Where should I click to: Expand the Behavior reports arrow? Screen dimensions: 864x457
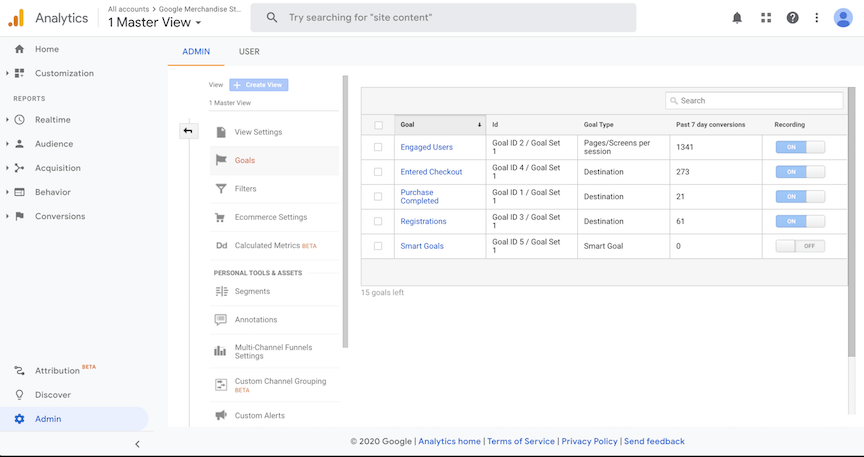tap(7, 192)
